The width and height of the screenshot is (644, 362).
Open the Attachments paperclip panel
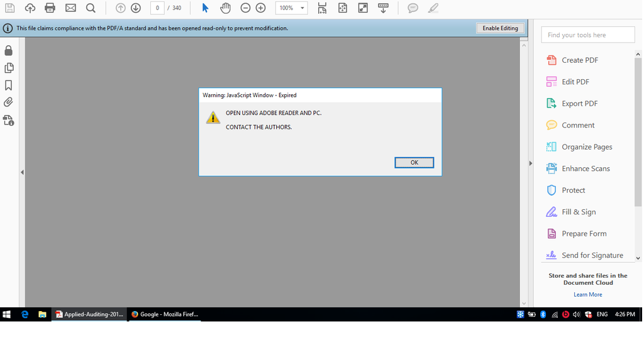(9, 102)
